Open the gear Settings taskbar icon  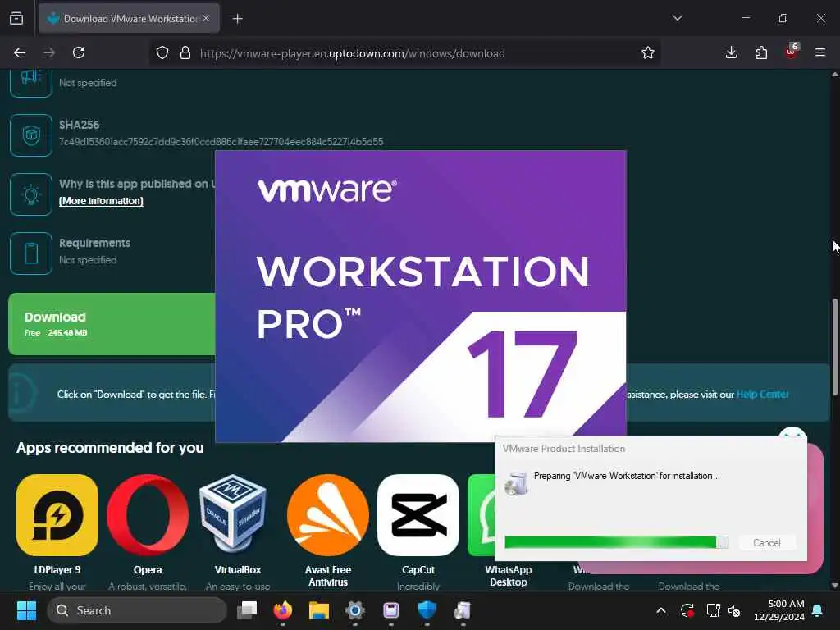(354, 610)
